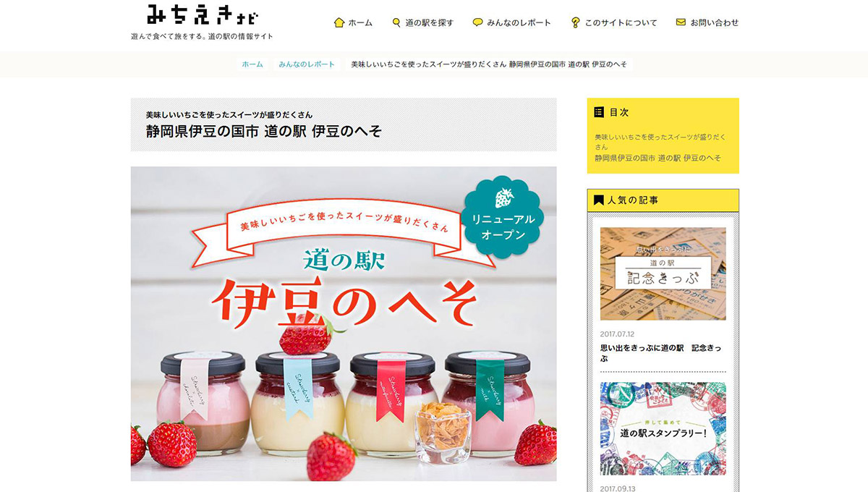The height and width of the screenshot is (492, 868).
Task: Open the 道の駅スタンプラリー thumbnail
Action: coord(663,429)
